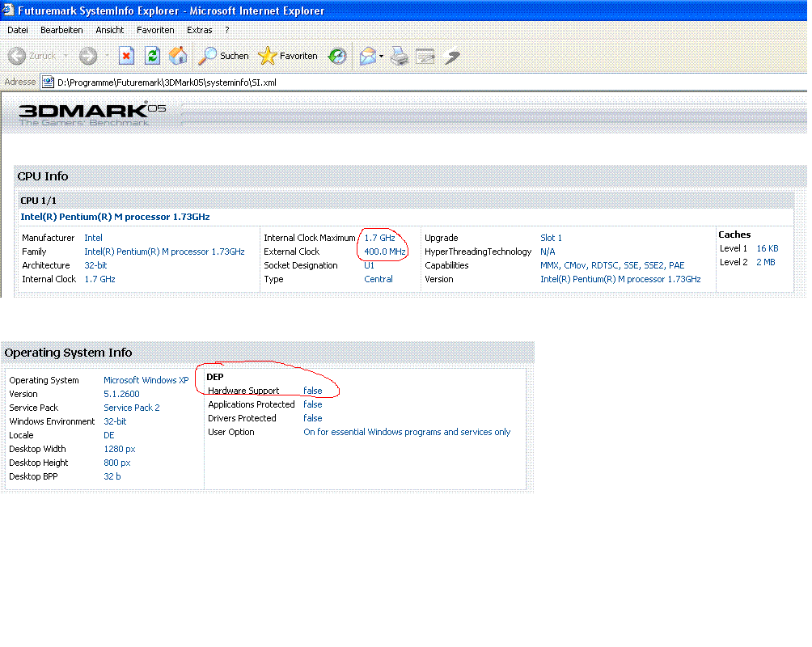
Task: Click Microsoft Windows XP value
Action: pyautogui.click(x=146, y=380)
